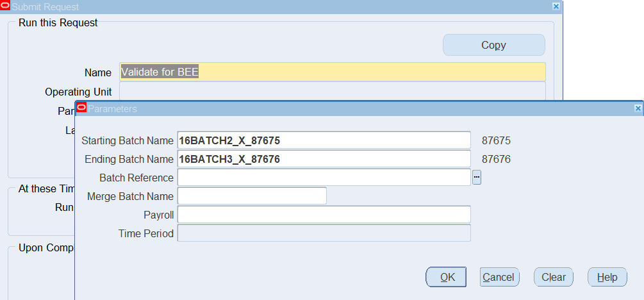Image resolution: width=644 pixels, height=300 pixels.
Task: Open Help from the Parameters dialog
Action: (606, 277)
